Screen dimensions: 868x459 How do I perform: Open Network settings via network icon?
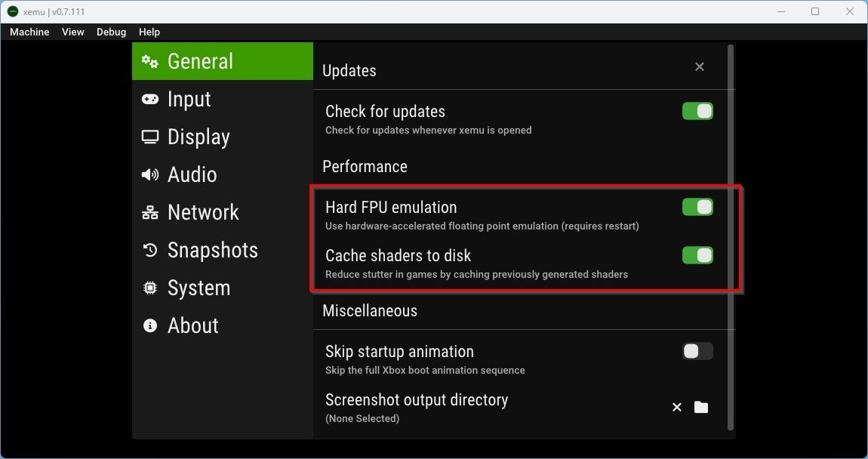(149, 212)
